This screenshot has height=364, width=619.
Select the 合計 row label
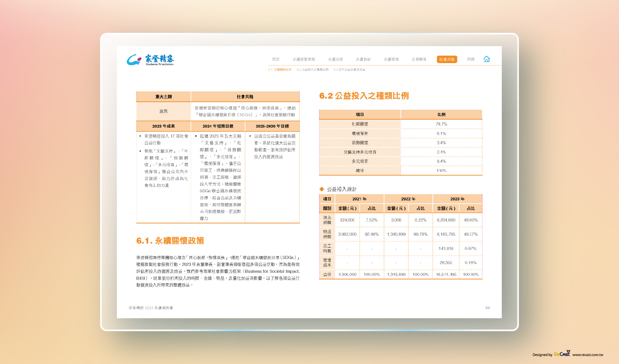coord(327,275)
